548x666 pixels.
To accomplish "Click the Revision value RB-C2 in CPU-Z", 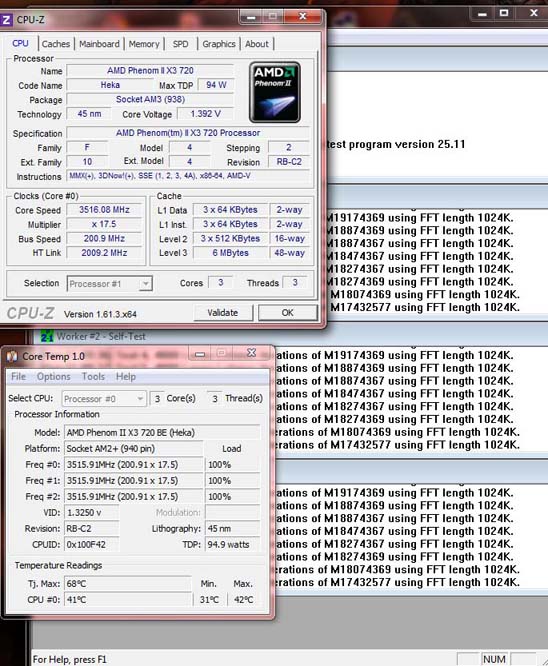I will pyautogui.click(x=289, y=162).
